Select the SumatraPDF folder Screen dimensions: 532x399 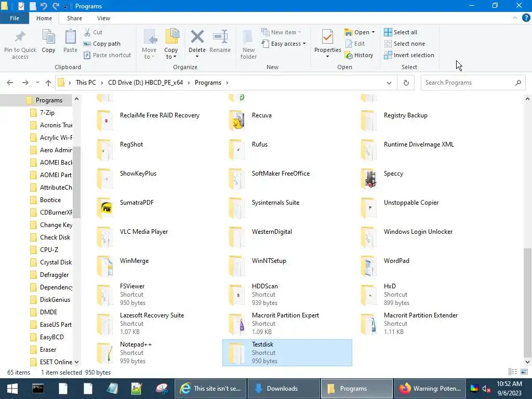(x=155, y=208)
